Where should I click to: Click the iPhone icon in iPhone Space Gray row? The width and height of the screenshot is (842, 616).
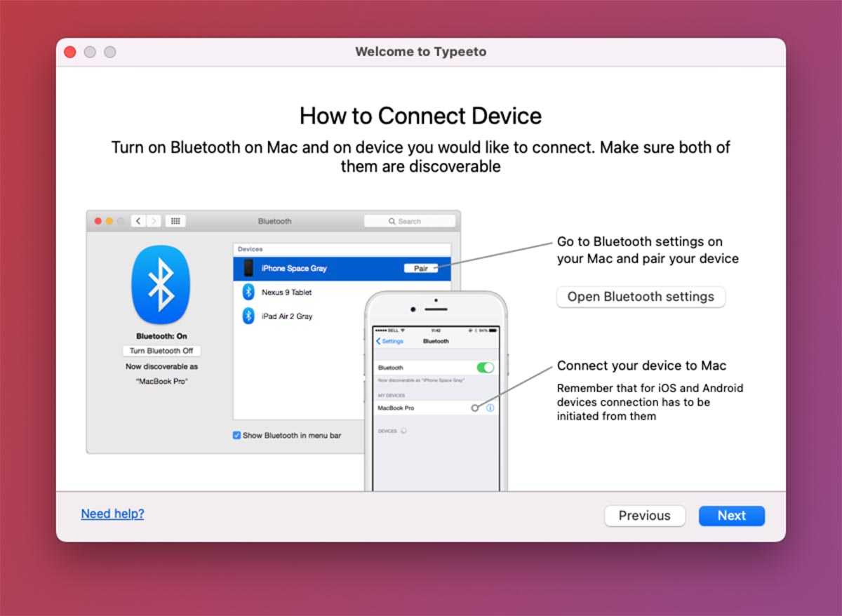[x=248, y=268]
